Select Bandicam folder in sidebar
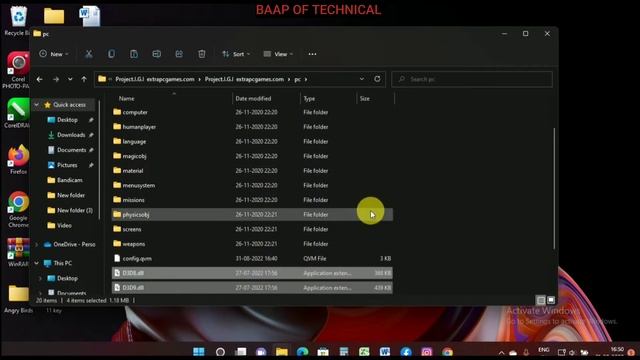The width and height of the screenshot is (640, 360). (69, 180)
